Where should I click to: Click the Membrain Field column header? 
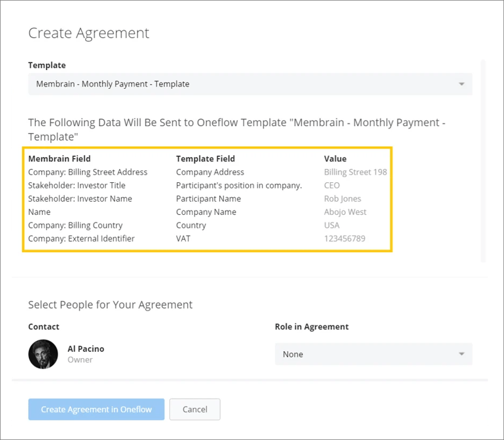click(59, 159)
